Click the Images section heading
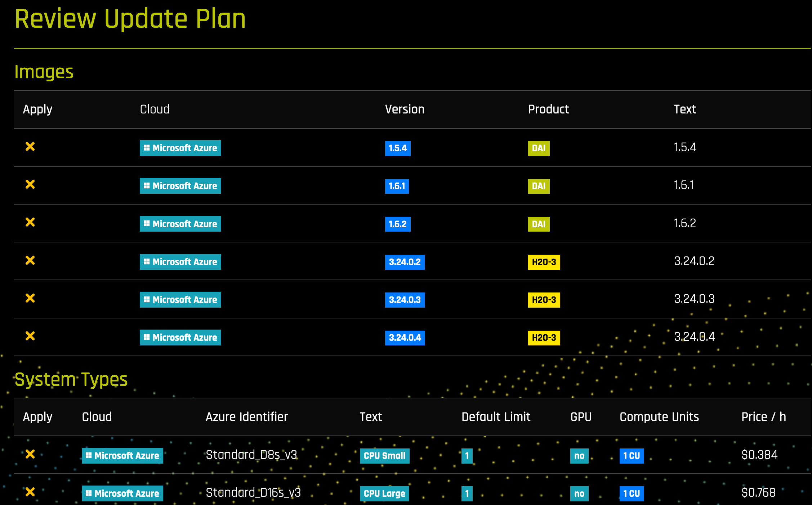Screen dimensions: 812x505 coord(44,72)
